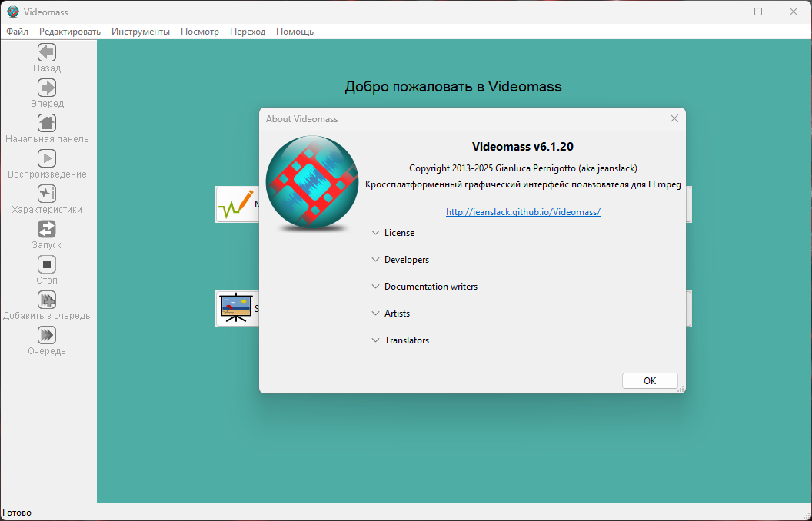The width and height of the screenshot is (812, 521).
Task: Close the About Videomass dialog
Action: [674, 118]
